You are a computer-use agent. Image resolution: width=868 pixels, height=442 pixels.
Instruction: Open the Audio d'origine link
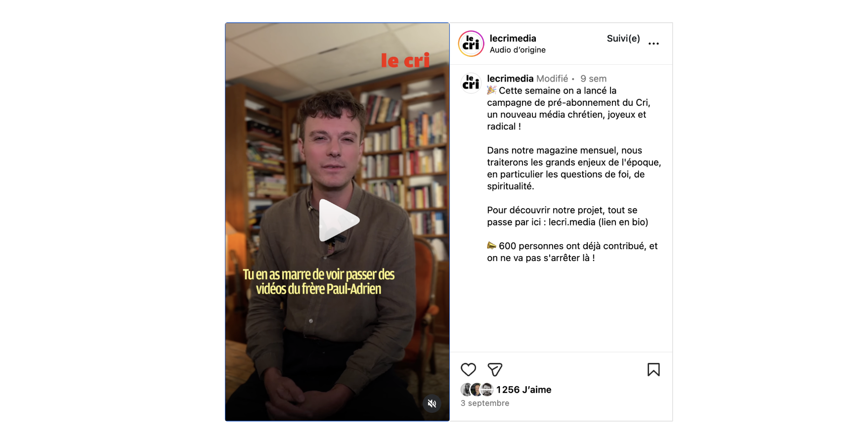tap(518, 50)
